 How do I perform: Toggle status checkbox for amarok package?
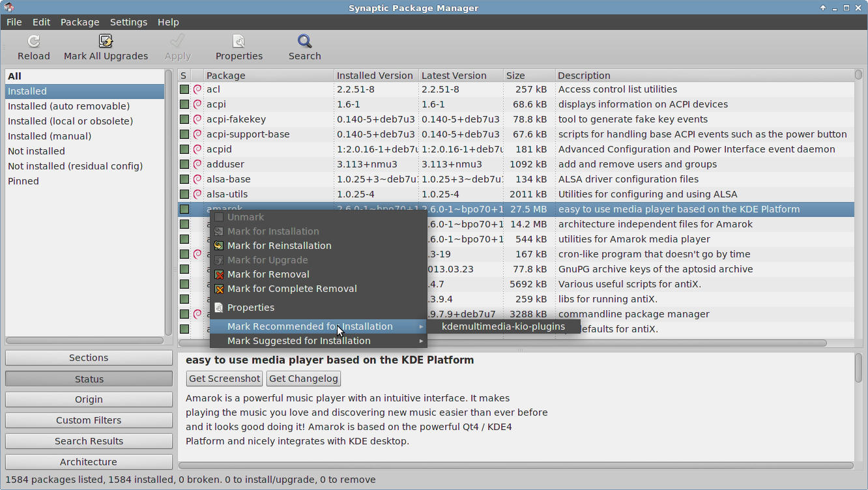click(184, 209)
